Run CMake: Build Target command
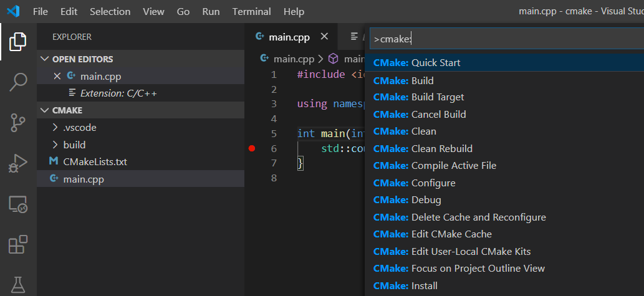This screenshot has width=644, height=296. click(x=504, y=97)
